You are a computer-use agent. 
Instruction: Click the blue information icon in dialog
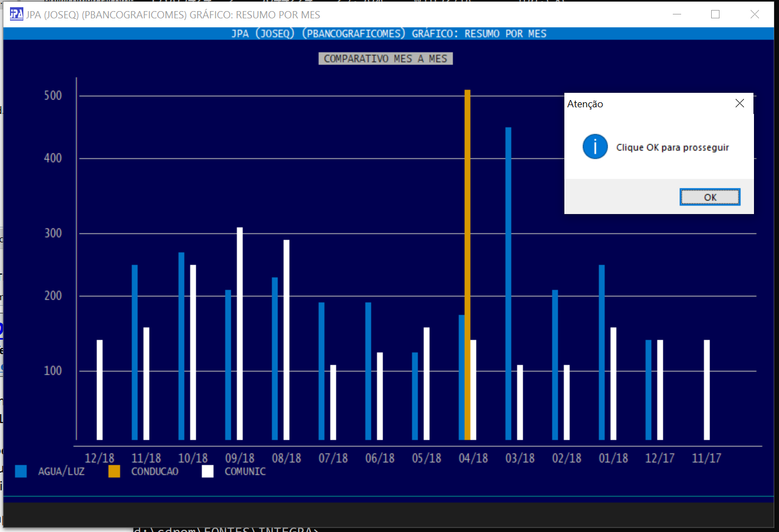pyautogui.click(x=595, y=147)
